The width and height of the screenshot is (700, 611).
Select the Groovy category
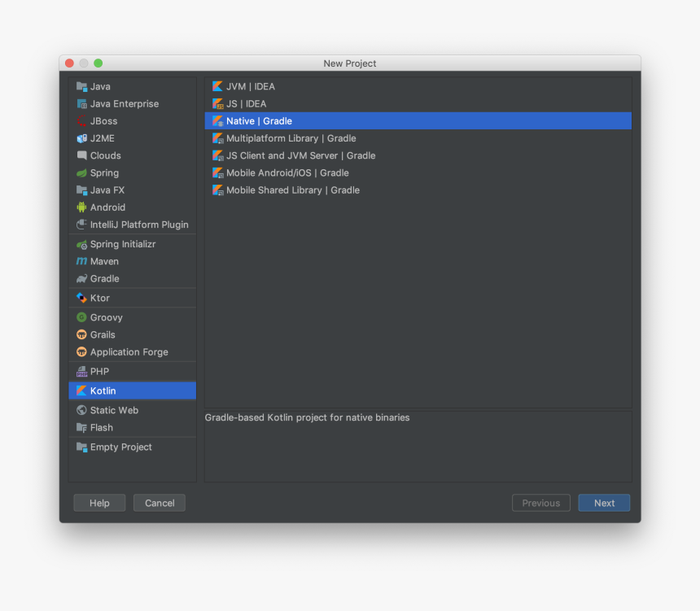133,317
